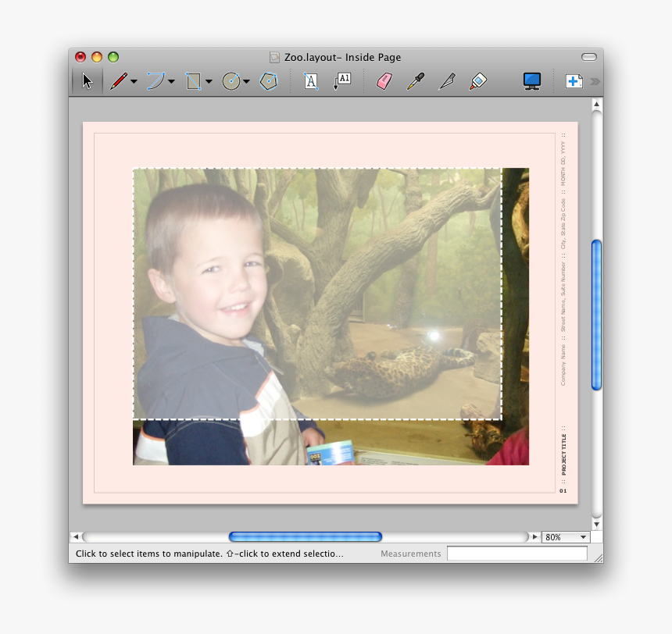672x634 pixels.
Task: Click the Company Name vertical text
Action: pos(563,365)
